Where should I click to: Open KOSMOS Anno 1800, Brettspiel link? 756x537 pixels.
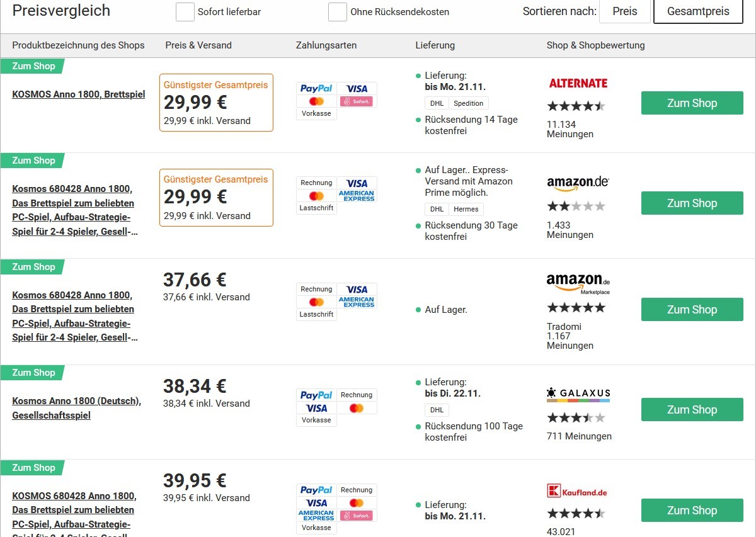[x=79, y=94]
